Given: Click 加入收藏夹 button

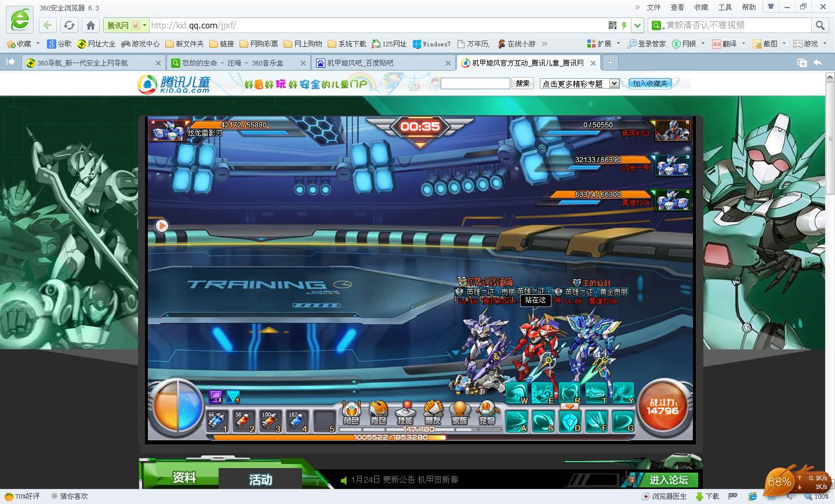Looking at the screenshot, I should (650, 83).
